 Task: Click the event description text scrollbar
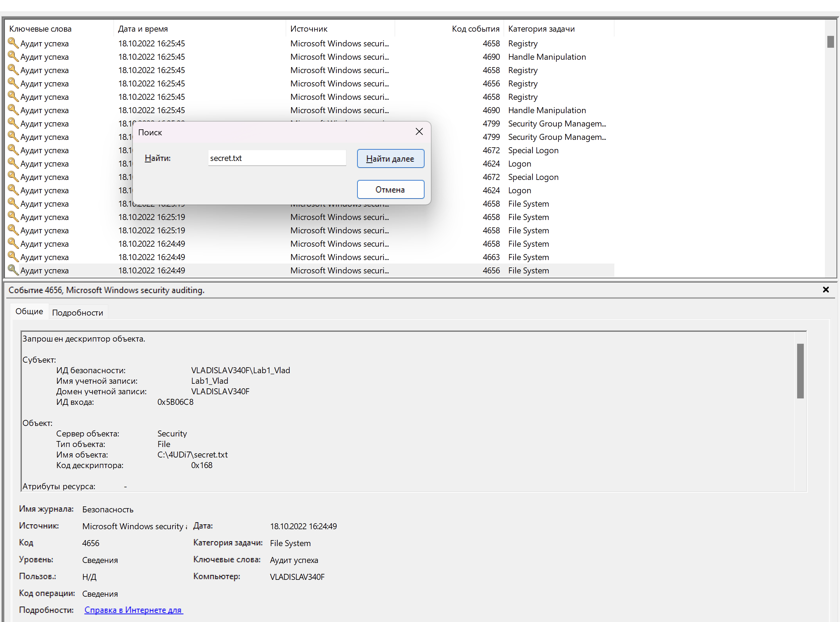coord(800,371)
